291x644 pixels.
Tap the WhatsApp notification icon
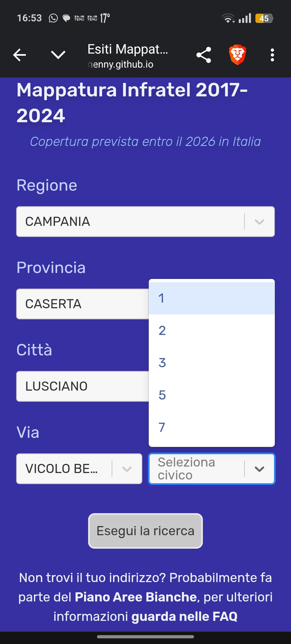pos(53,18)
